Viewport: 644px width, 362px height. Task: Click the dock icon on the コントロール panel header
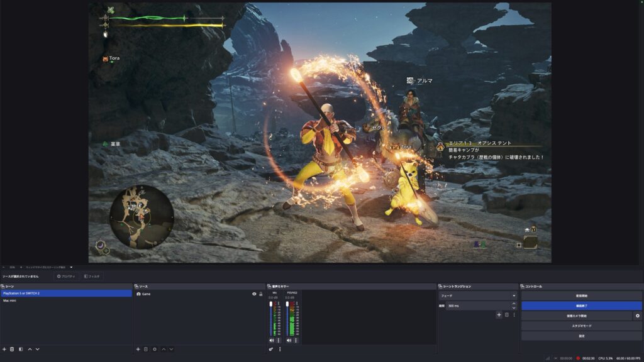click(523, 287)
